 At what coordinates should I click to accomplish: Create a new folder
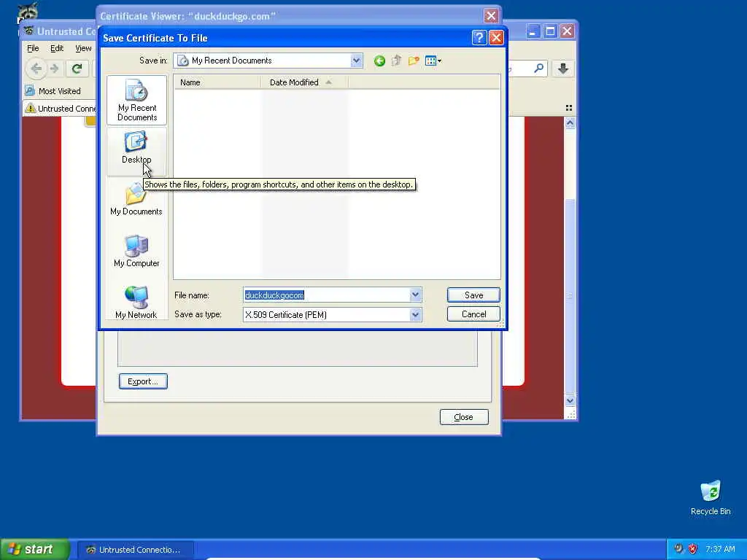pyautogui.click(x=414, y=61)
